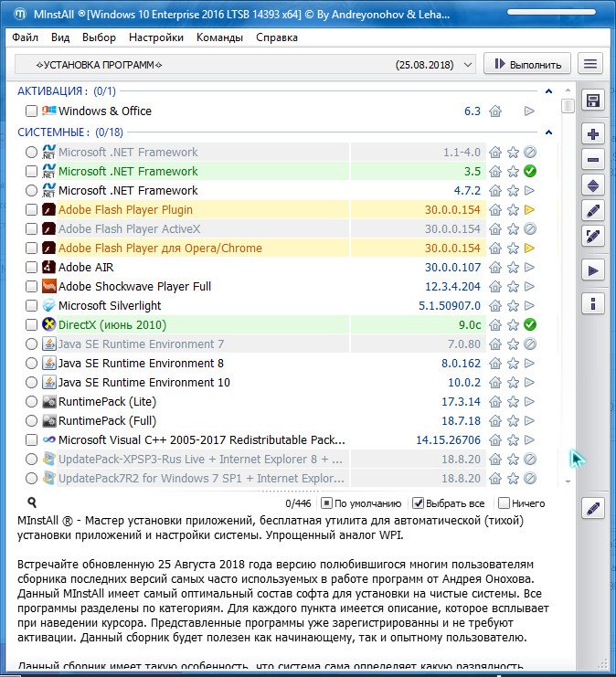This screenshot has width=616, height=677.
Task: Click star icon for RuntimePack (Full)
Action: click(x=513, y=420)
